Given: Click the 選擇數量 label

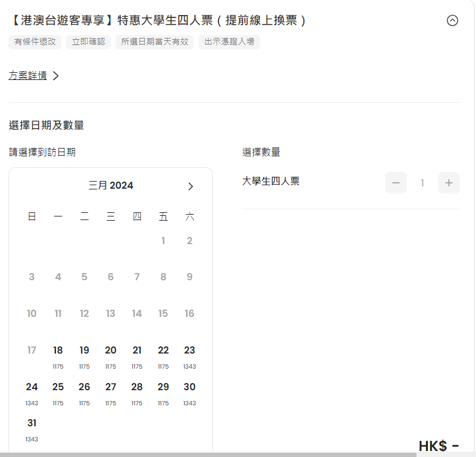Looking at the screenshot, I should coord(261,152).
